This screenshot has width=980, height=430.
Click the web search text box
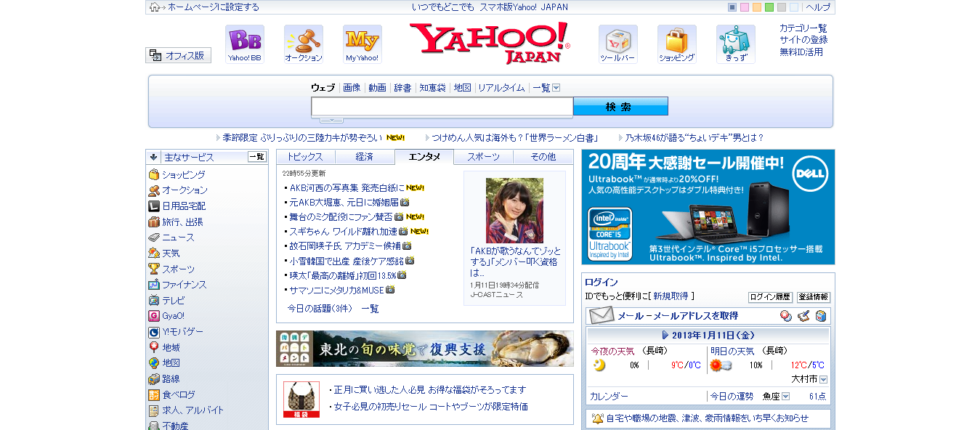pyautogui.click(x=442, y=107)
